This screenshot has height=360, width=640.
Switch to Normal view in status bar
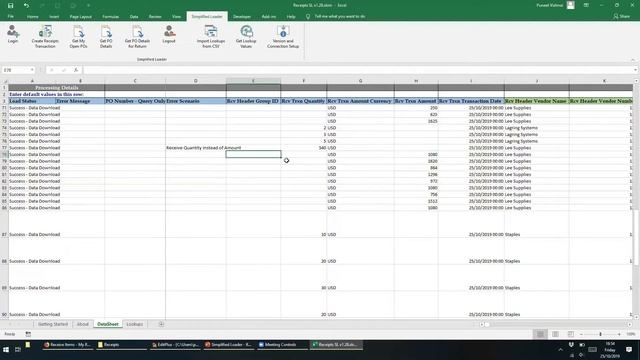point(540,334)
